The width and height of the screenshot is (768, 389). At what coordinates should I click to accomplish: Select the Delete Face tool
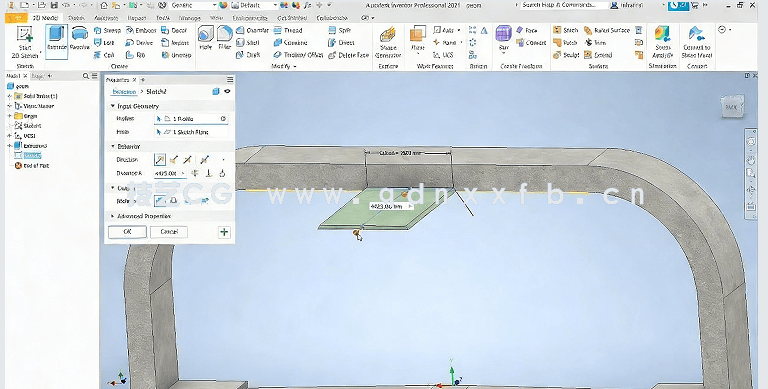348,55
